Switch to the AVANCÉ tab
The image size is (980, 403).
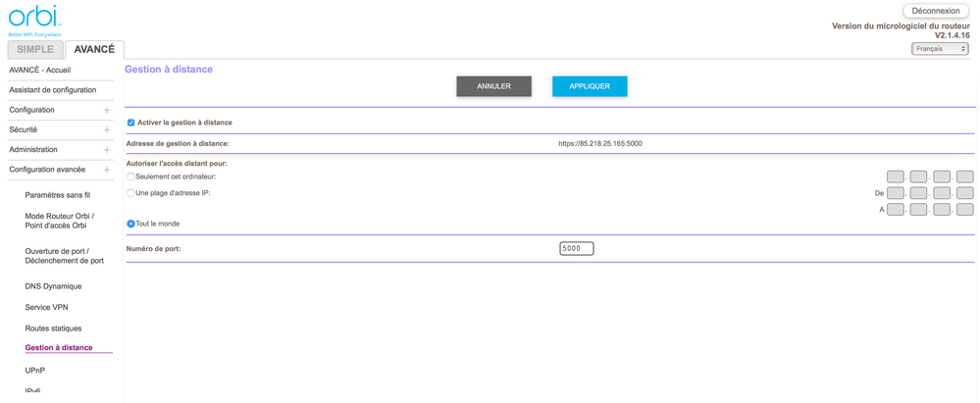pyautogui.click(x=94, y=50)
